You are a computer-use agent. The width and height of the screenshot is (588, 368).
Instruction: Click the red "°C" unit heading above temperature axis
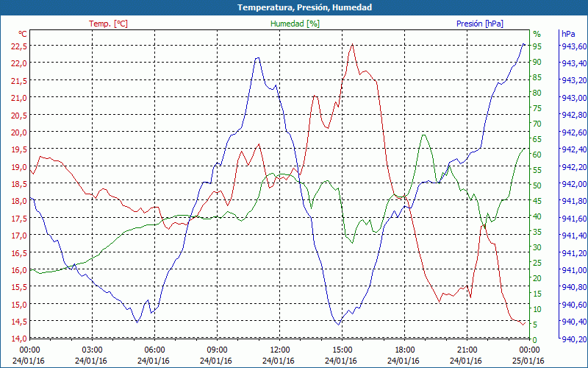coord(23,34)
